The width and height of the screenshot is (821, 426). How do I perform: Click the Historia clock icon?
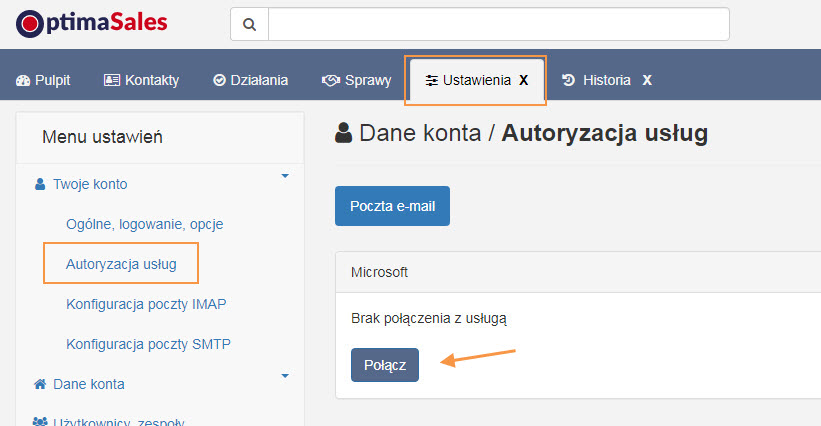(568, 80)
